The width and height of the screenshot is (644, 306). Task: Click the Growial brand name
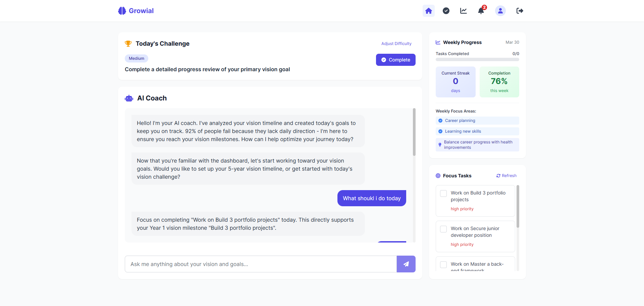141,11
